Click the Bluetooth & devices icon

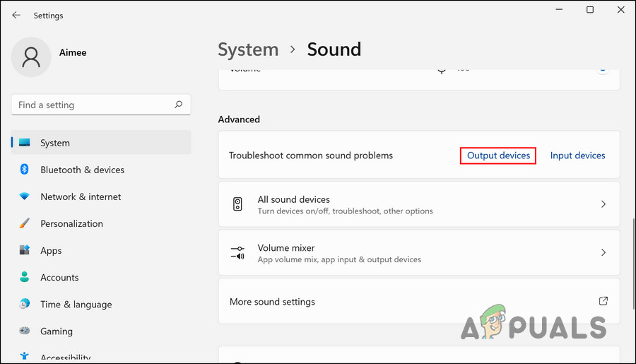25,170
